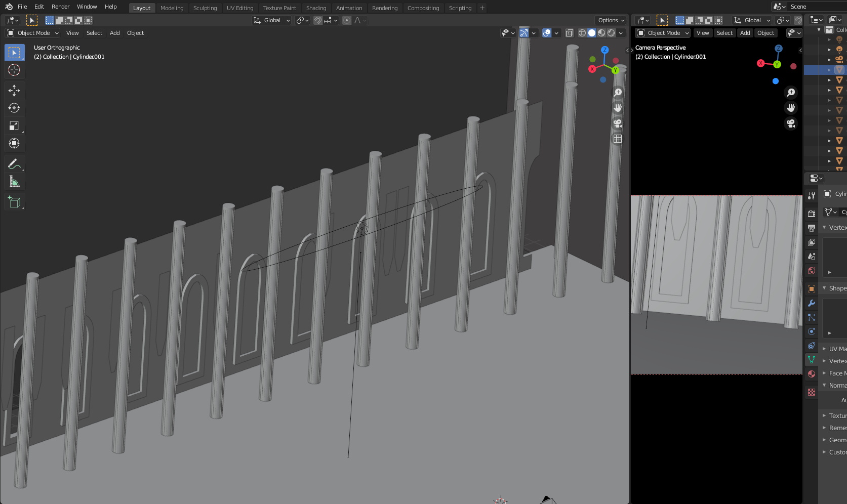Click Add in the main viewport header
Image resolution: width=847 pixels, height=504 pixels.
coord(115,33)
